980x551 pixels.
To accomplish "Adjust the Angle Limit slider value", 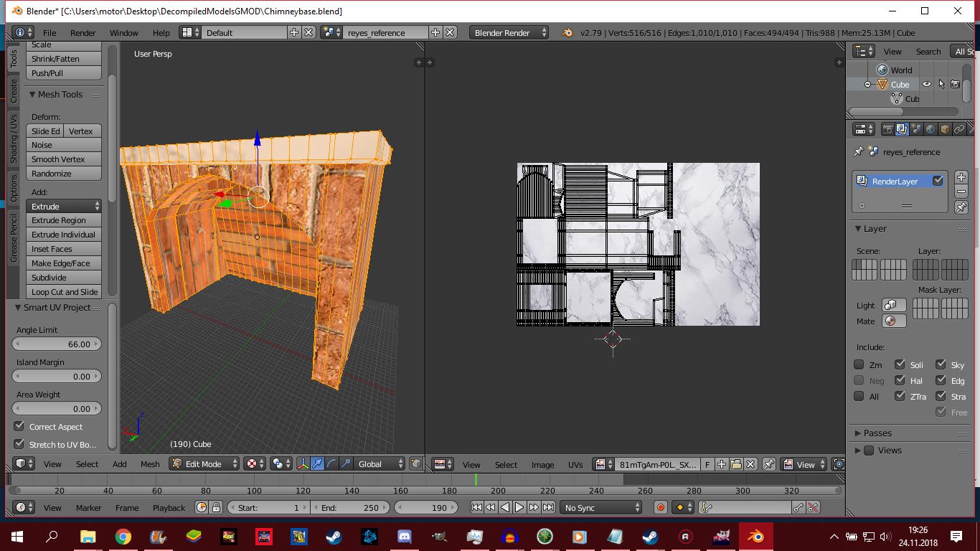I will (56, 344).
